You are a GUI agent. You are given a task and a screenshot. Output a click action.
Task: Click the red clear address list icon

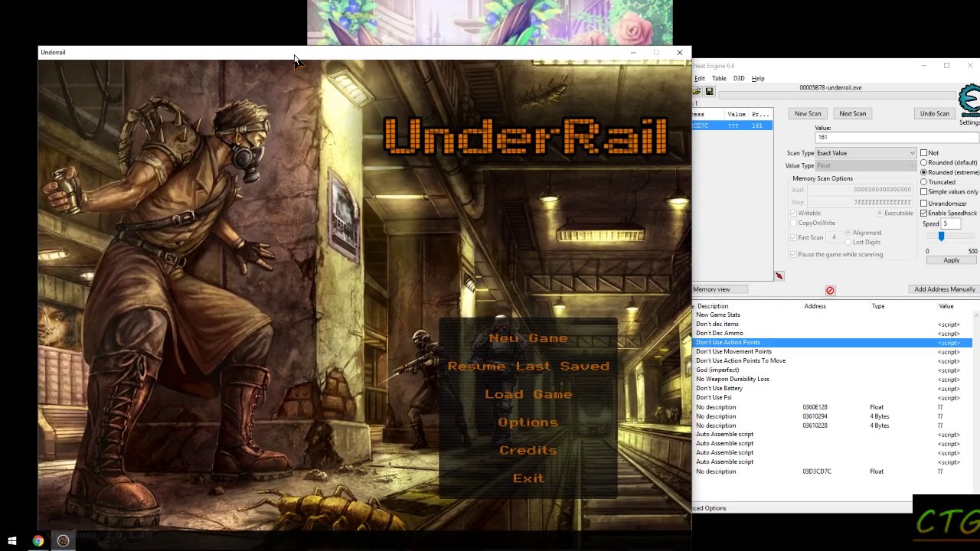pos(830,290)
